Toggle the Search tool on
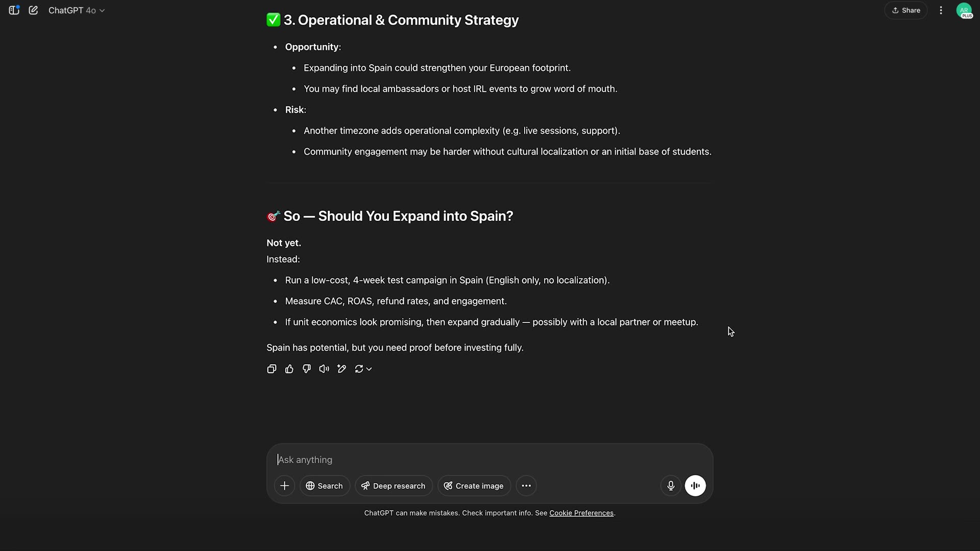 point(325,486)
